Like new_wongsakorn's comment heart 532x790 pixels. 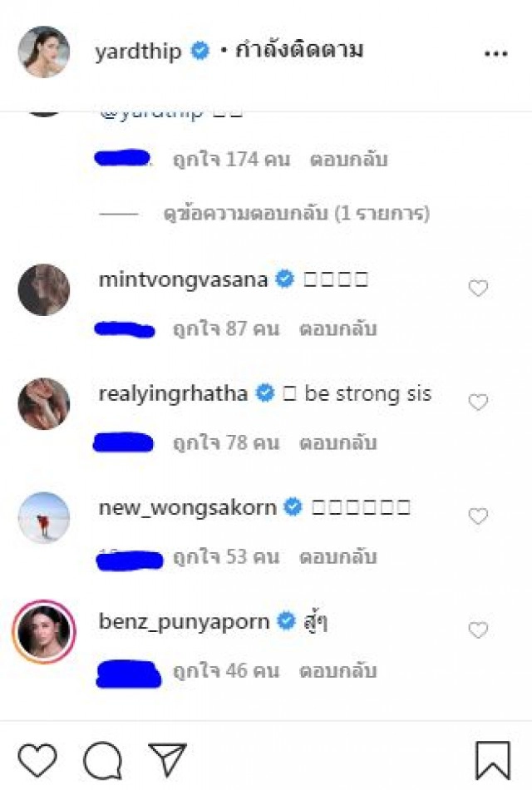(479, 516)
